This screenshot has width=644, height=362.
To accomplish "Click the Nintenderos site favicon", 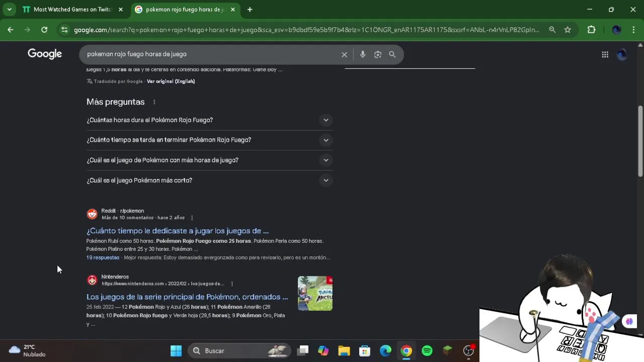I will pyautogui.click(x=92, y=280).
